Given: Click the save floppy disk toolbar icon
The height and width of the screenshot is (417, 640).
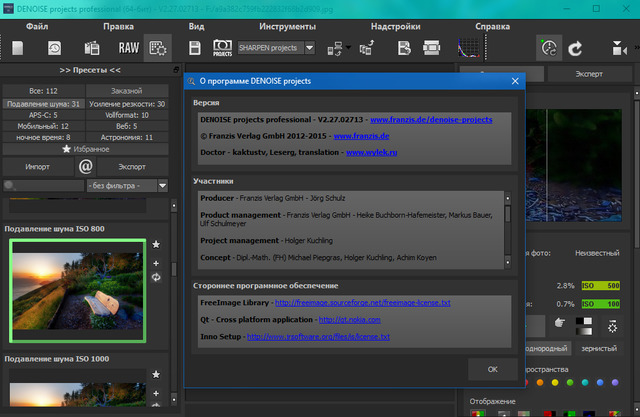Looking at the screenshot, I should point(195,47).
